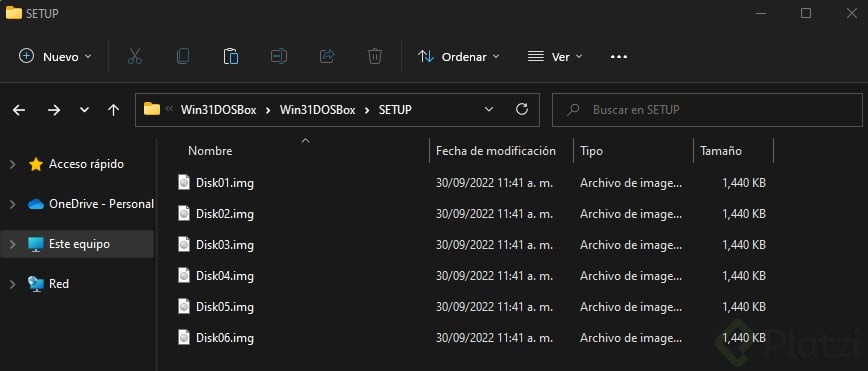
Task: Click first Win31DOSBox breadcrumb
Action: coord(219,110)
